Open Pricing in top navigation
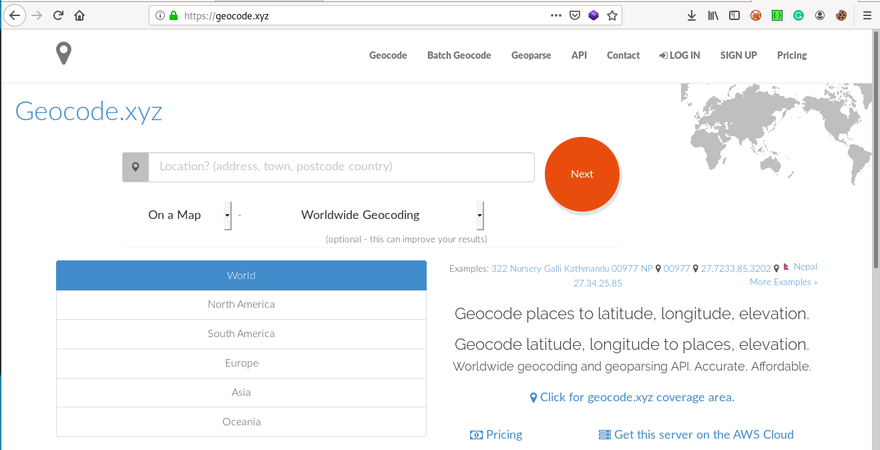Screen dimensions: 880x450 pyautogui.click(x=792, y=56)
